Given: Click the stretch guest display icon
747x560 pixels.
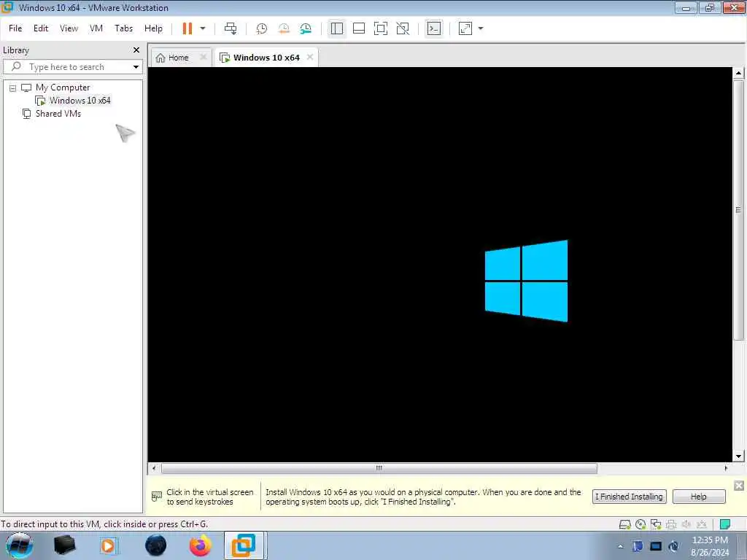Looking at the screenshot, I should point(465,28).
